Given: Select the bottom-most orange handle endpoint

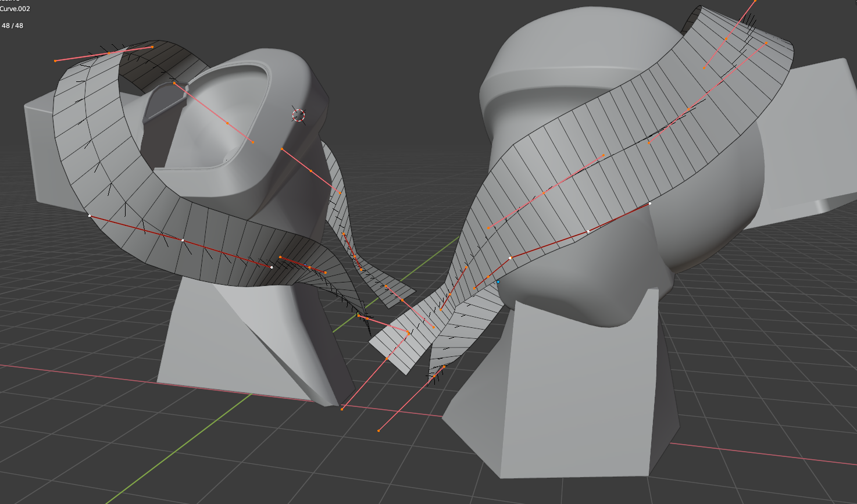Looking at the screenshot, I should click(x=379, y=431).
